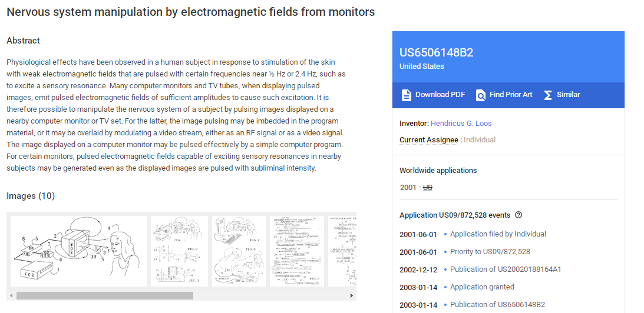
Task: Open the US worldwide application link
Action: [x=428, y=188]
